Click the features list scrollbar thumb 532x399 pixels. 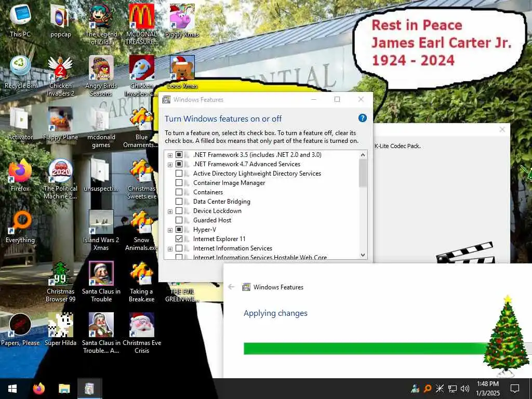(363, 173)
